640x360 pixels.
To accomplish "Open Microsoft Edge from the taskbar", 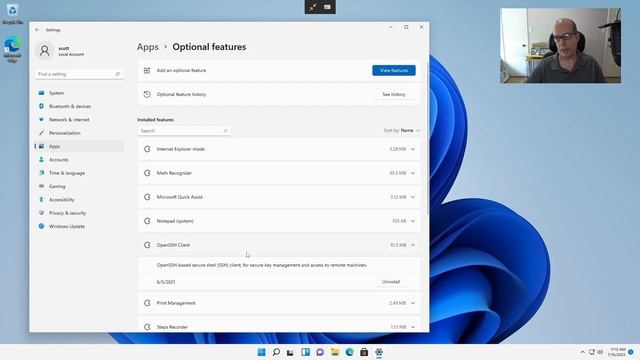I will [349, 352].
